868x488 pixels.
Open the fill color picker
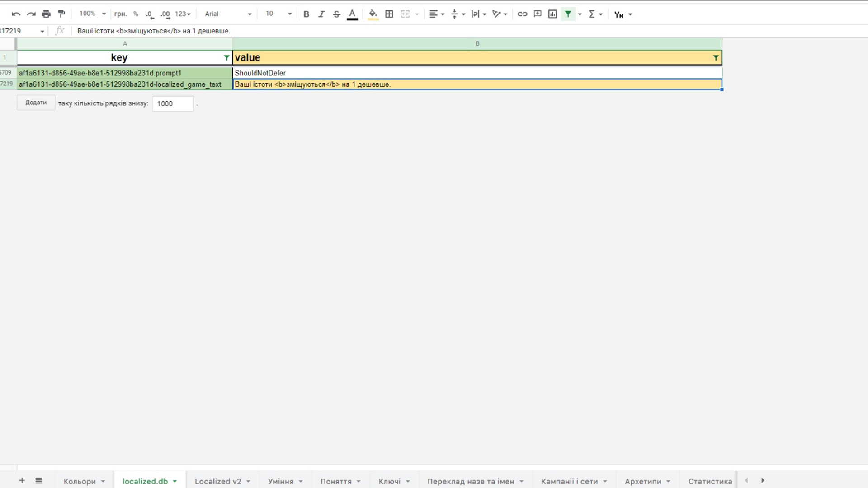point(373,14)
